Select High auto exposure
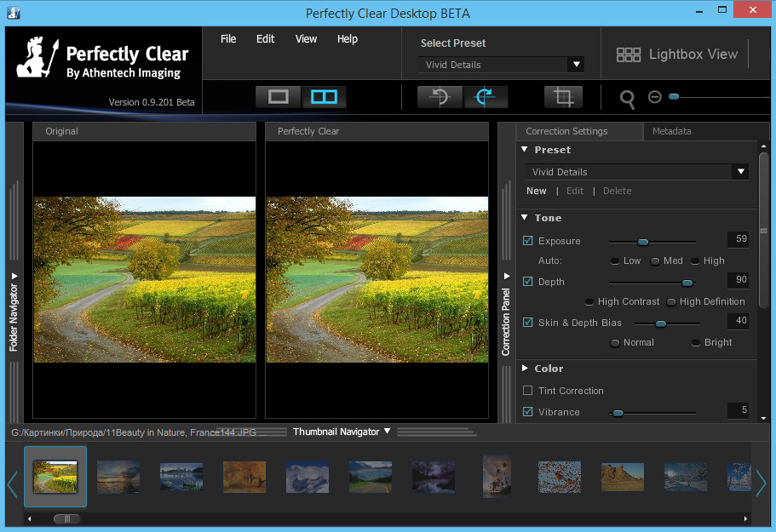Screen dimensions: 776x532 [695, 261]
